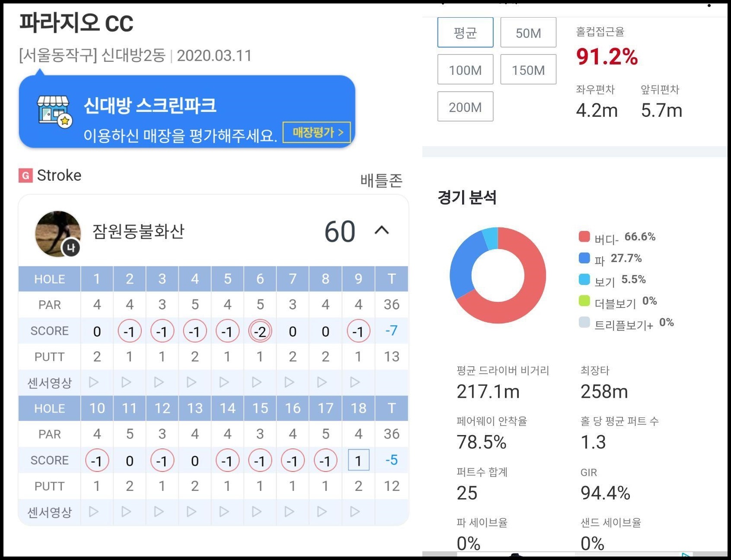
Task: Click the blue 파 legend swatch
Action: (x=584, y=258)
